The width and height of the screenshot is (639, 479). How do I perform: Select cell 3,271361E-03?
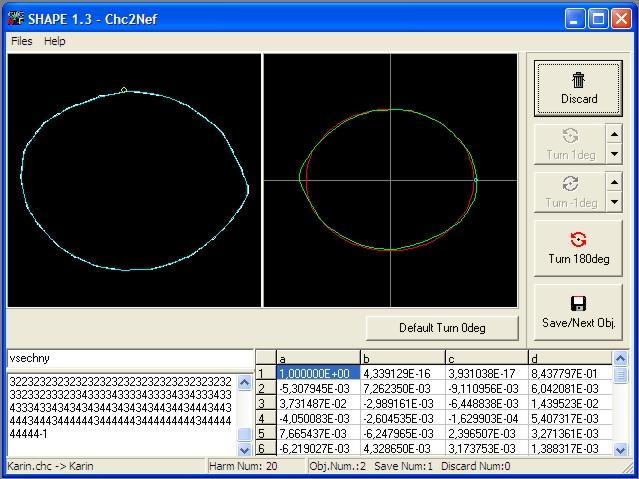coord(571,434)
